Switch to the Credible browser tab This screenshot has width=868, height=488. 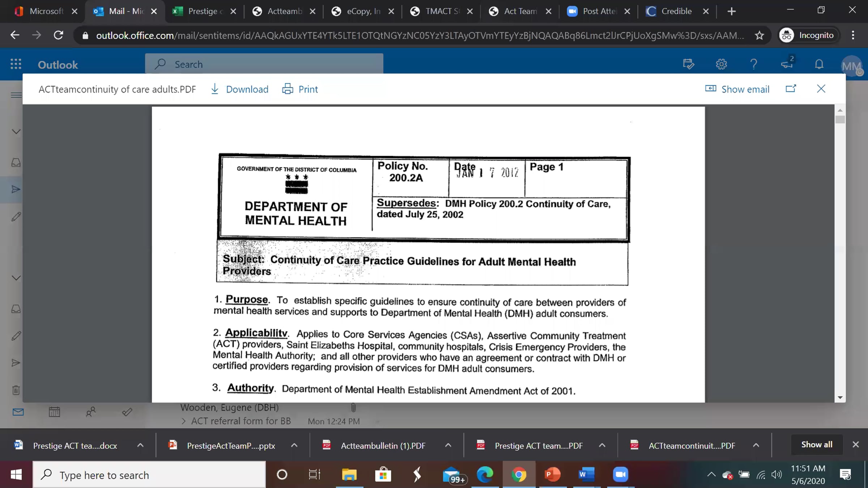tap(676, 11)
